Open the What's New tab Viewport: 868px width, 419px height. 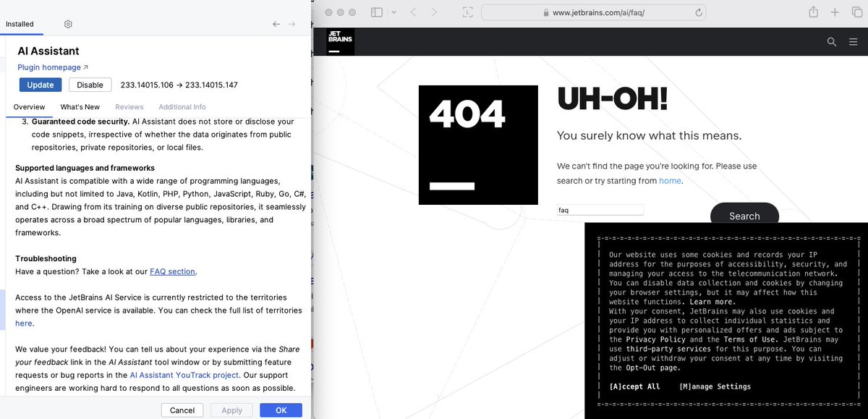pyautogui.click(x=80, y=107)
